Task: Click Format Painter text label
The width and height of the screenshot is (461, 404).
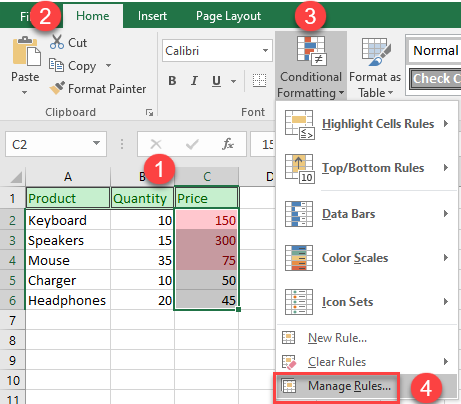Action: coord(107,89)
